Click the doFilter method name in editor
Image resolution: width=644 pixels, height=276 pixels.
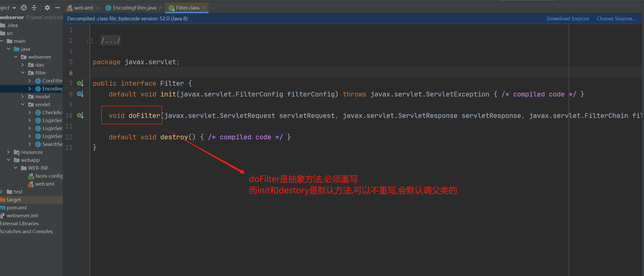[144, 116]
